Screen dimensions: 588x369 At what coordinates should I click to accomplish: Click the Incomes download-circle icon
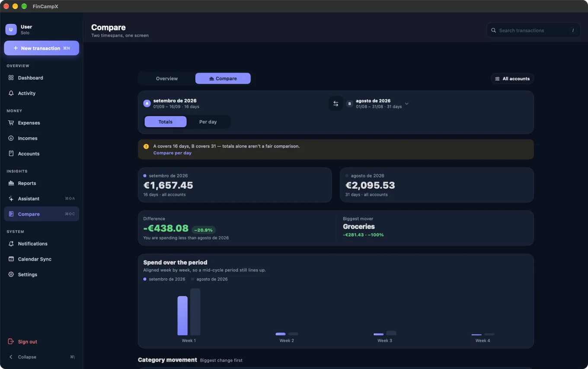(11, 138)
